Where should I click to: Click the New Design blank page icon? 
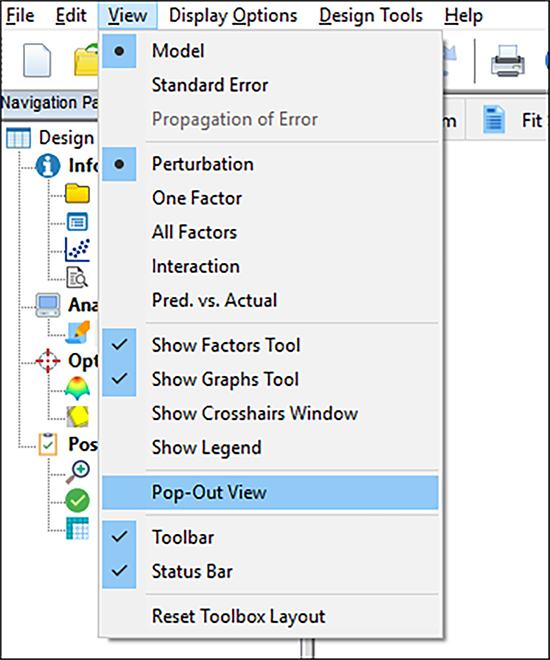coord(37,61)
